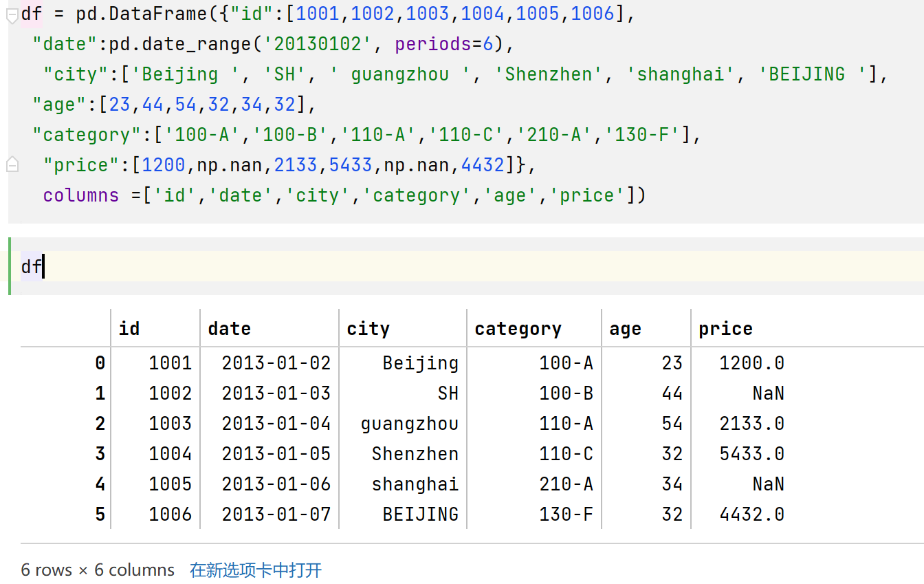The image size is (924, 584).
Task: Click the 'category' column header in the table
Action: point(518,329)
